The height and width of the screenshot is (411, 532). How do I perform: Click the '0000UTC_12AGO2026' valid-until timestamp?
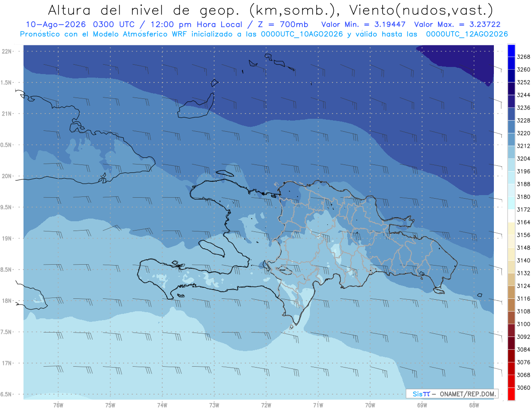467,34
